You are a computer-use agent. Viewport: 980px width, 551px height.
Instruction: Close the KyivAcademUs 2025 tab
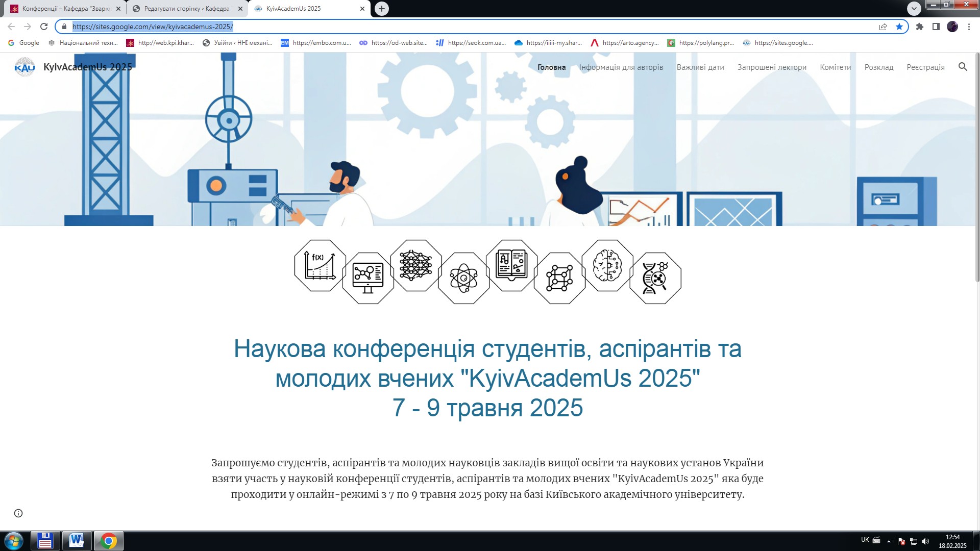coord(362,9)
